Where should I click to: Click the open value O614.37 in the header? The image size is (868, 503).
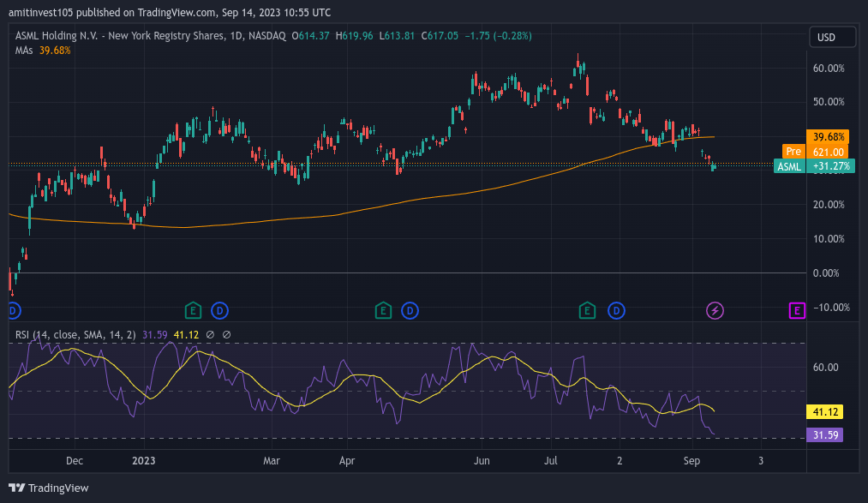[x=310, y=36]
